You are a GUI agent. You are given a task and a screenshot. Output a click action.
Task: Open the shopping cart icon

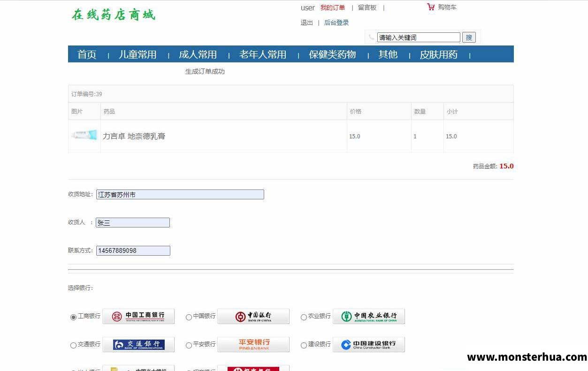point(431,7)
